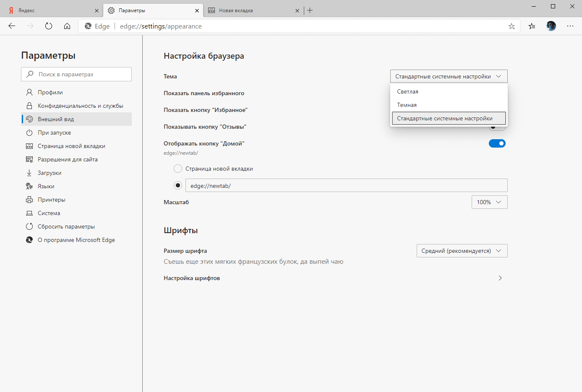
Task: Click the Refresh page icon
Action: coord(49,26)
